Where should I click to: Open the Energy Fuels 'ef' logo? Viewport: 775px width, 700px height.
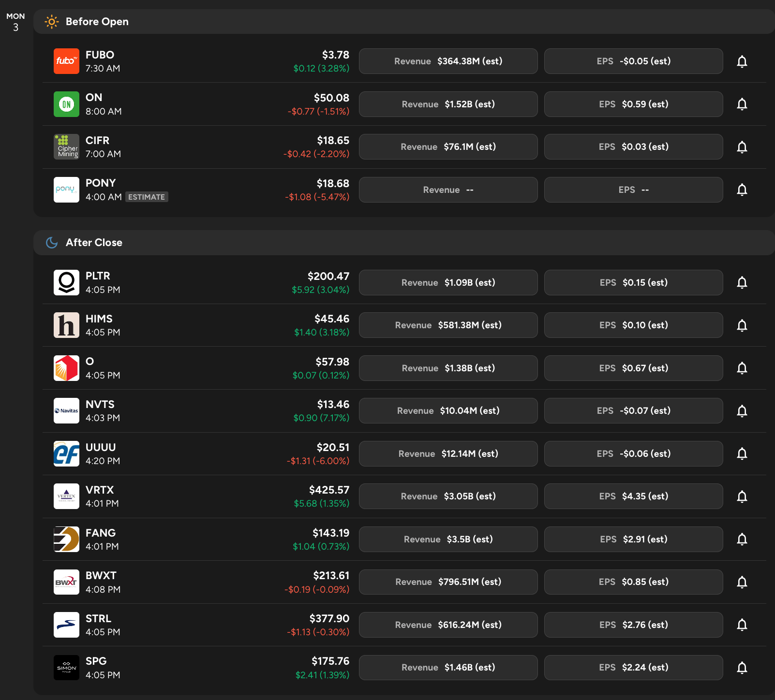click(66, 453)
